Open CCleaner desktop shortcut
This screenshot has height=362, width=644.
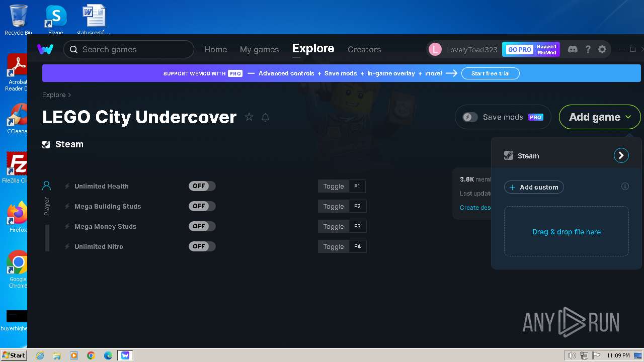[x=18, y=119]
